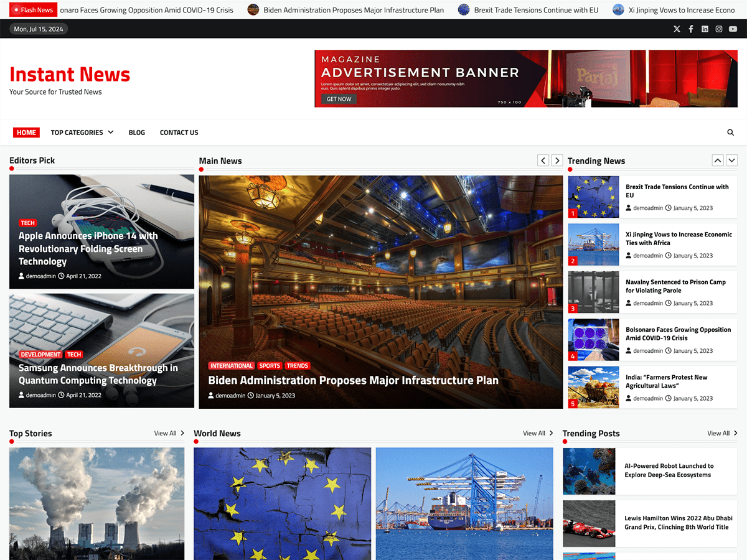Visit the site's Facebook page

pos(691,29)
